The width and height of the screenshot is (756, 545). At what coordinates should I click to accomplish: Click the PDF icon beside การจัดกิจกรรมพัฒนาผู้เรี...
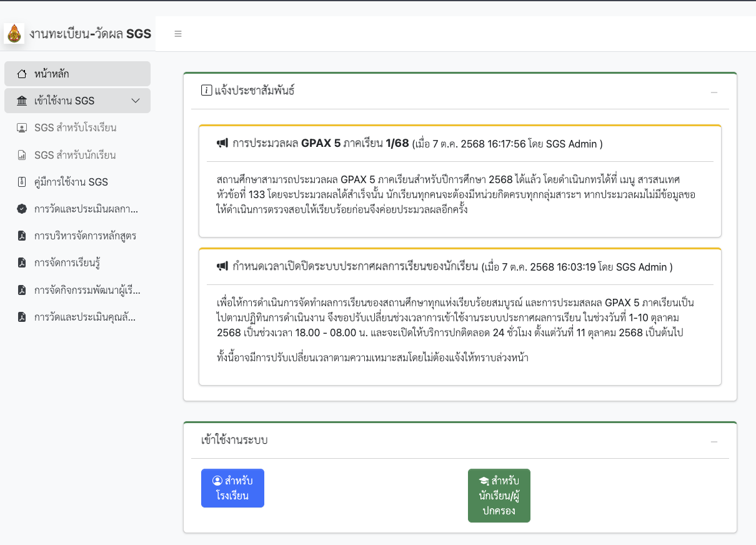(x=22, y=290)
